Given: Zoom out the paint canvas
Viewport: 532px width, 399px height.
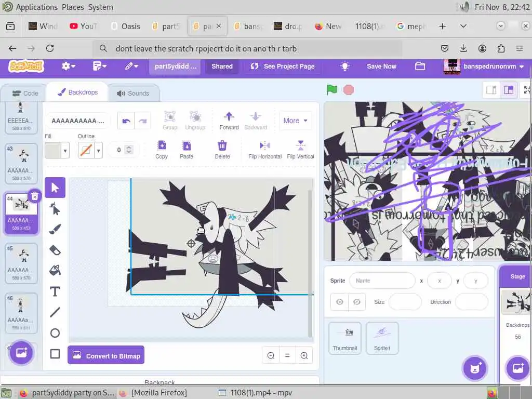Looking at the screenshot, I should click(x=271, y=355).
